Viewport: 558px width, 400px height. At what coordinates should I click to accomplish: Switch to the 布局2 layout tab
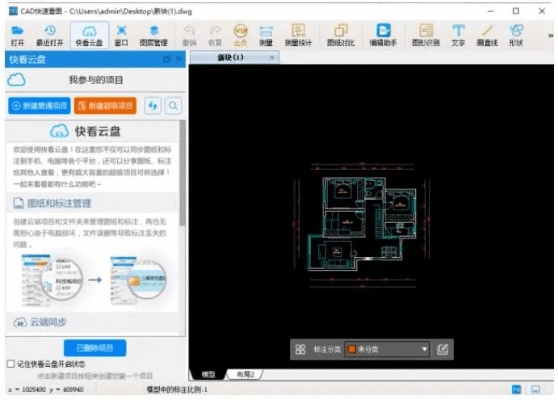(246, 374)
